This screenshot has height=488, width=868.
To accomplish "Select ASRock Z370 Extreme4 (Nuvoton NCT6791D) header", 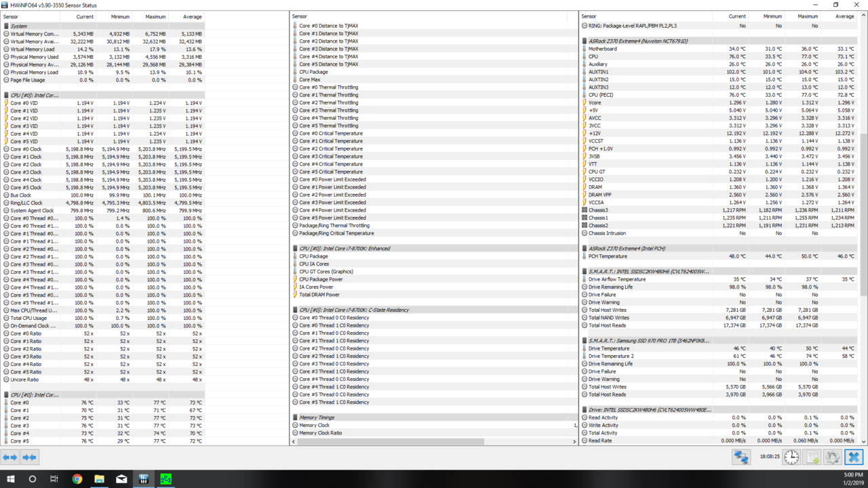I will [719, 41].
